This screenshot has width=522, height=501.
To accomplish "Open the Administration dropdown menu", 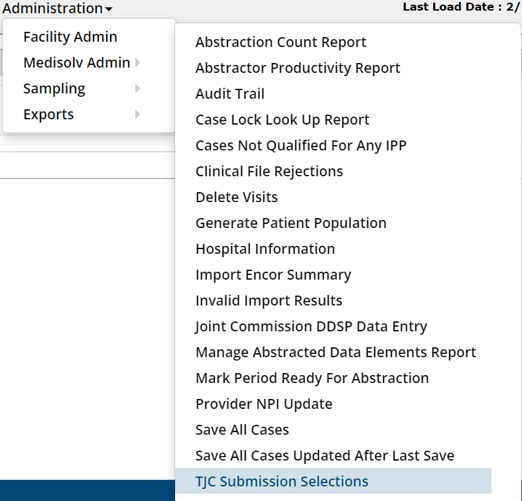I will pos(57,8).
